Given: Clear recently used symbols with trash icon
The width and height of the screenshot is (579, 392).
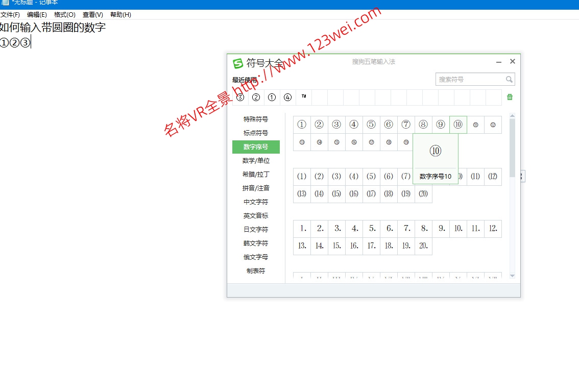Looking at the screenshot, I should 509,96.
